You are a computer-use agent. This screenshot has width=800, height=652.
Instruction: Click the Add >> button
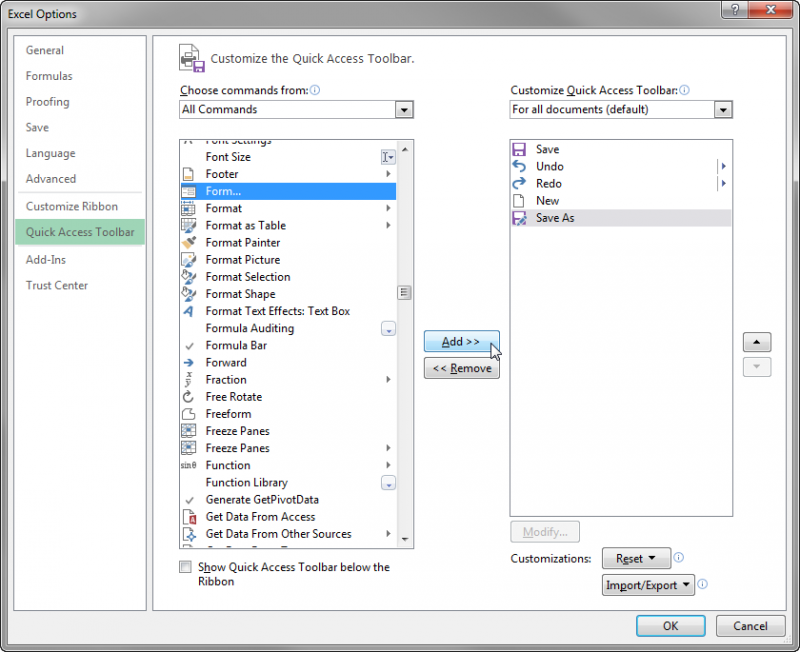point(461,341)
